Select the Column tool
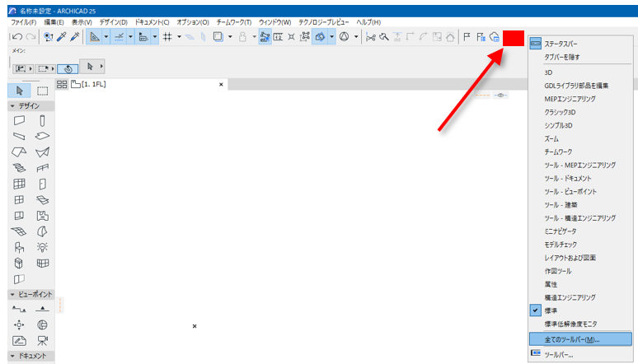 click(x=42, y=120)
